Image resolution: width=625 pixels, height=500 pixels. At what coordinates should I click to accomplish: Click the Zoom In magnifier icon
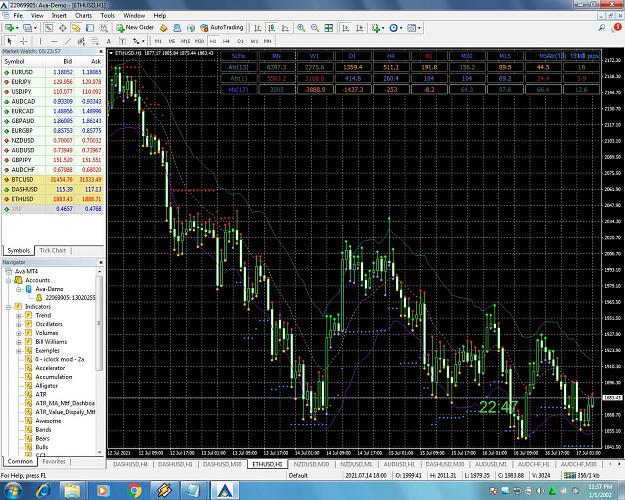[301, 28]
